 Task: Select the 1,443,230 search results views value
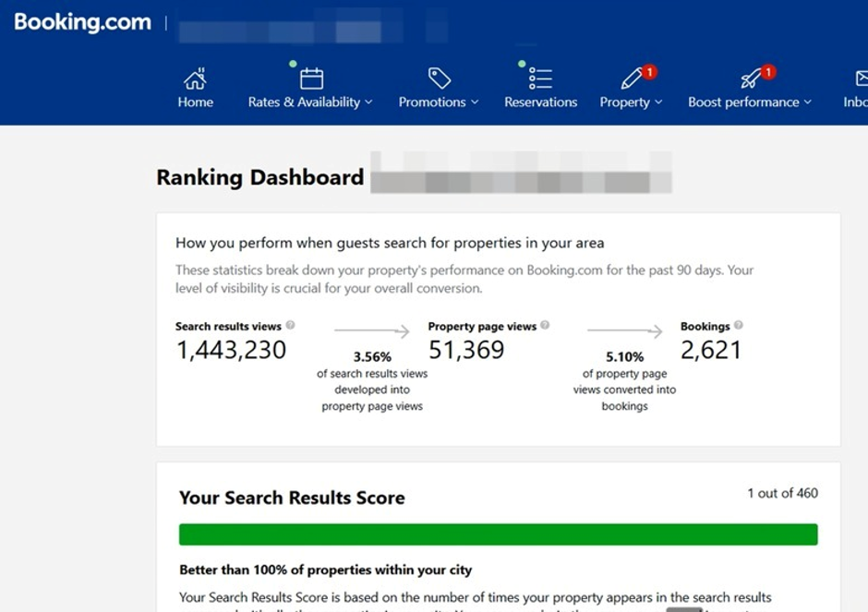tap(232, 350)
